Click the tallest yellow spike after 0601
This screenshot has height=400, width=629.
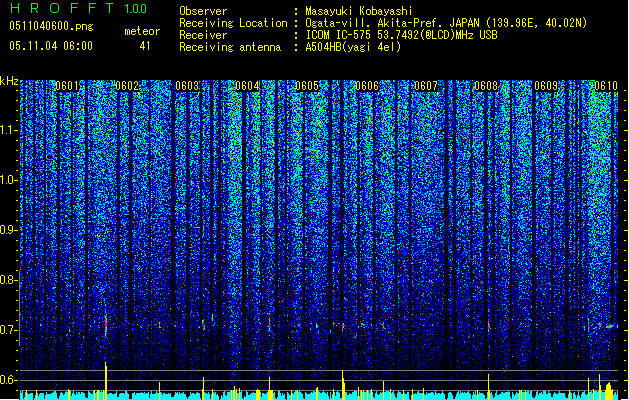[106, 381]
